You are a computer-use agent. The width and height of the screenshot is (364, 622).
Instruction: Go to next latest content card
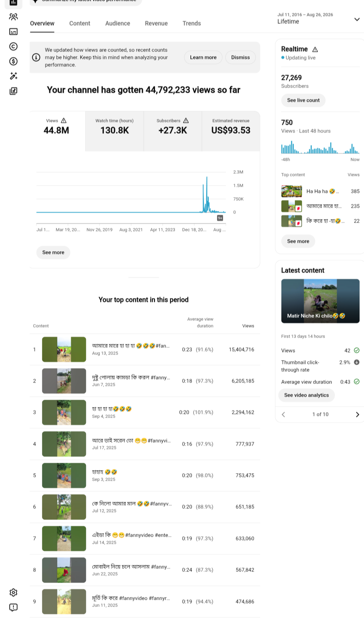(357, 414)
